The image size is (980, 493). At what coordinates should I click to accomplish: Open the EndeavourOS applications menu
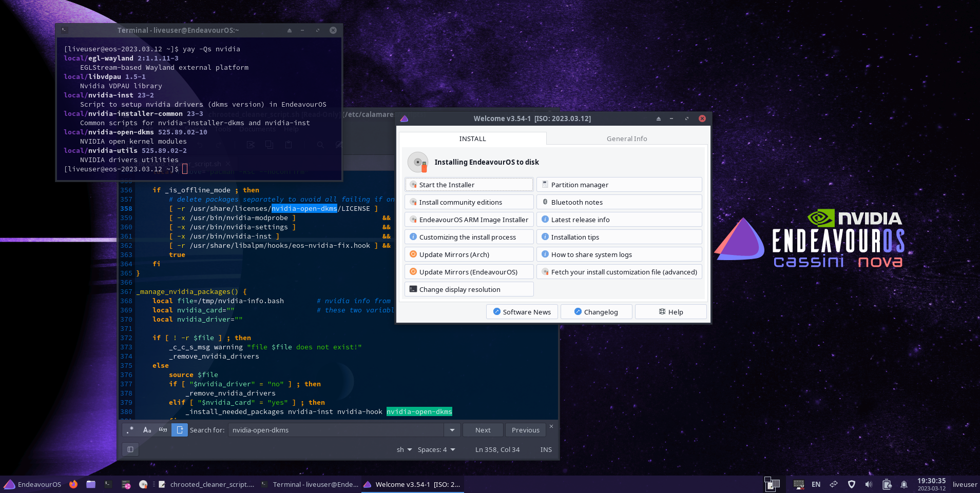pos(32,484)
